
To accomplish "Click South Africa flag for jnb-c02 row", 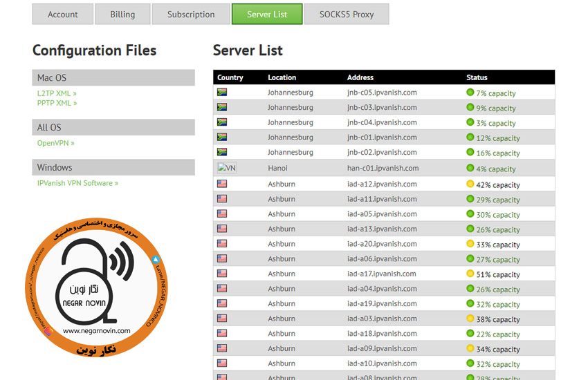I will pos(222,152).
